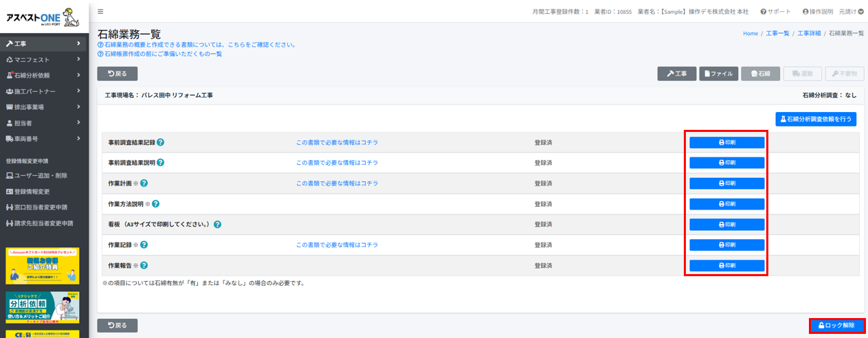
Task: Click help icon beside 作業方法説明
Action: (156, 204)
